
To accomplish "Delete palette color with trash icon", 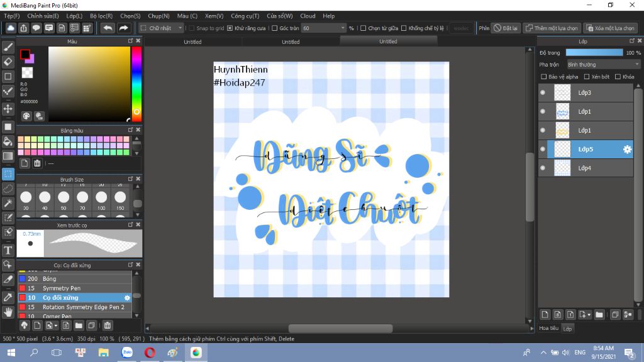I will (x=37, y=163).
